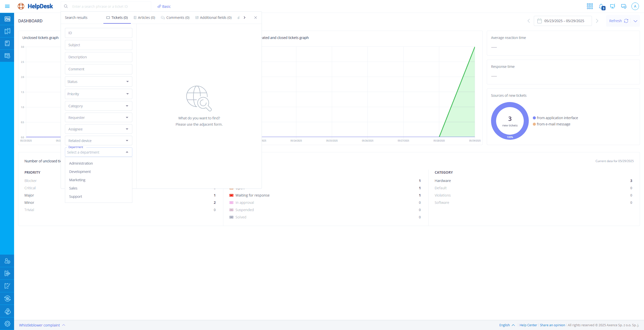The height and width of the screenshot is (330, 644).
Task: Click the search magnifier icon
Action: (x=66, y=6)
